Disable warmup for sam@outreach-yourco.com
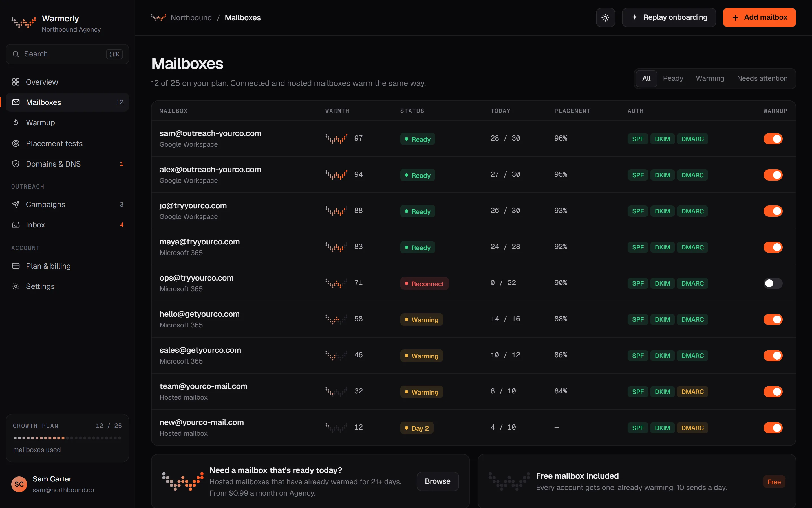 (773, 139)
